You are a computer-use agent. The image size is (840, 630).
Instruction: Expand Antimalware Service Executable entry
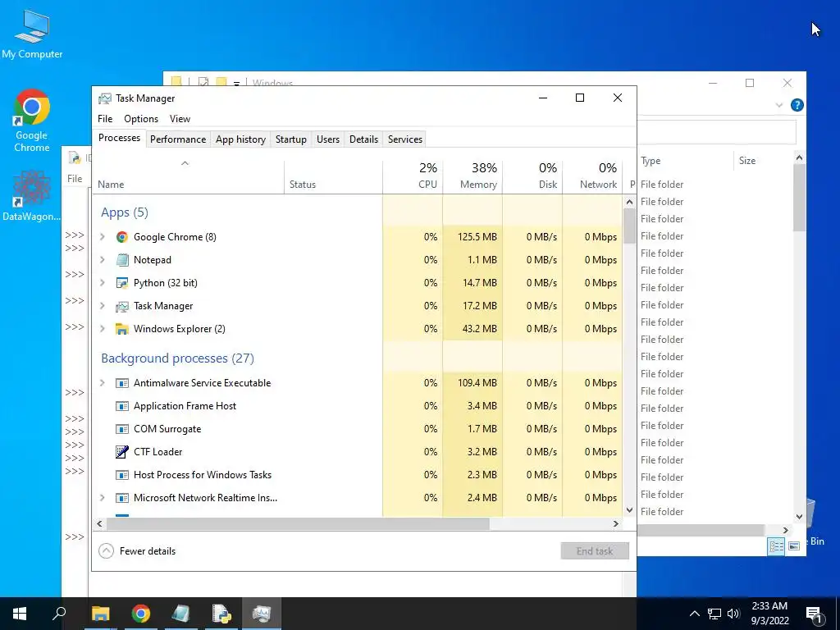pyautogui.click(x=103, y=383)
